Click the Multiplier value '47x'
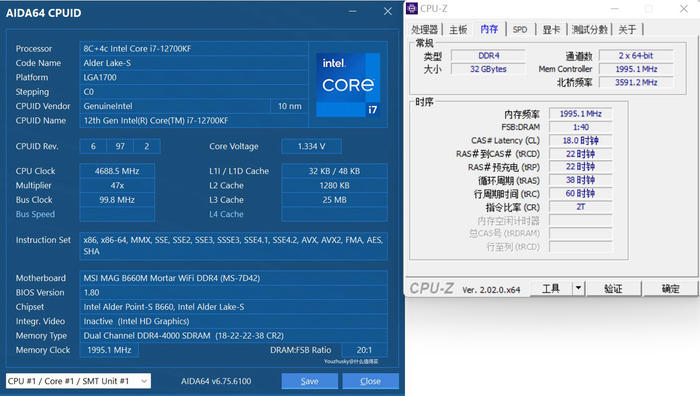Image resolution: width=700 pixels, height=396 pixels. tap(117, 185)
